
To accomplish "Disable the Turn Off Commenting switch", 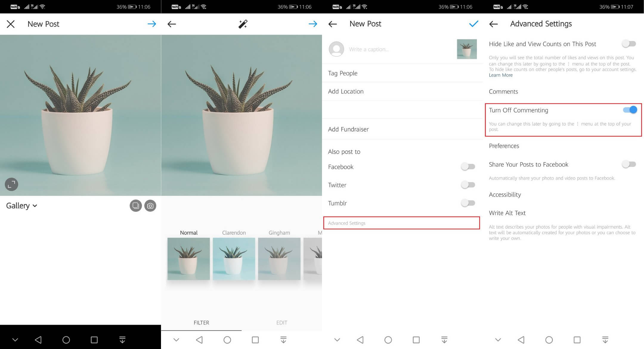I will click(x=630, y=110).
